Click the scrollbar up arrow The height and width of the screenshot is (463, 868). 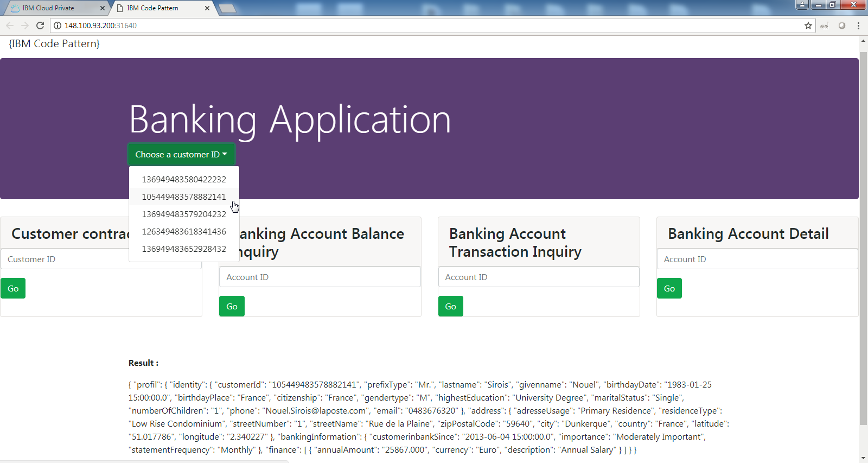[x=863, y=41]
